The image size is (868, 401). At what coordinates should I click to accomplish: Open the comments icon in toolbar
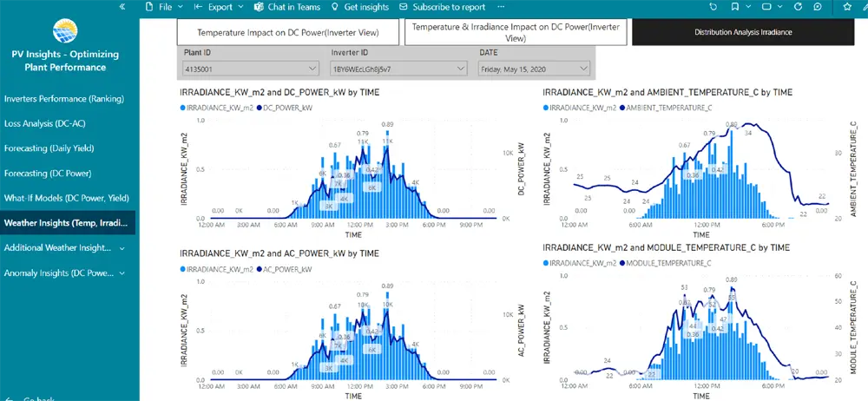[819, 7]
